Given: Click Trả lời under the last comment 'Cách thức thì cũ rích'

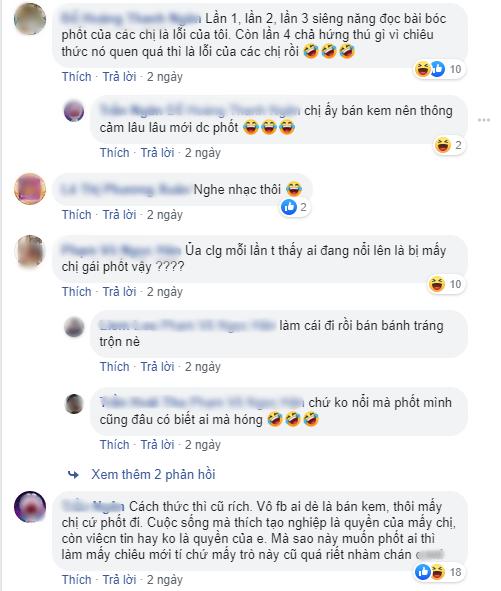Looking at the screenshot, I should (119, 580).
